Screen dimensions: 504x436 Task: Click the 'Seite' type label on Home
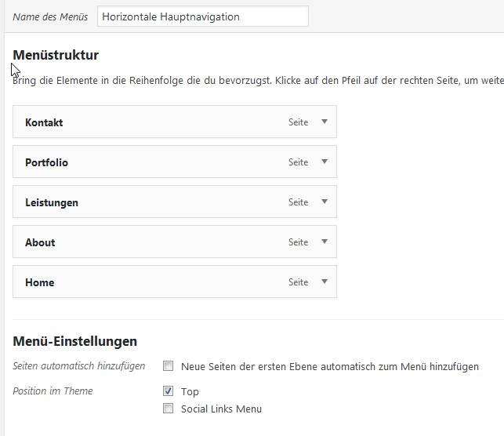pos(298,282)
